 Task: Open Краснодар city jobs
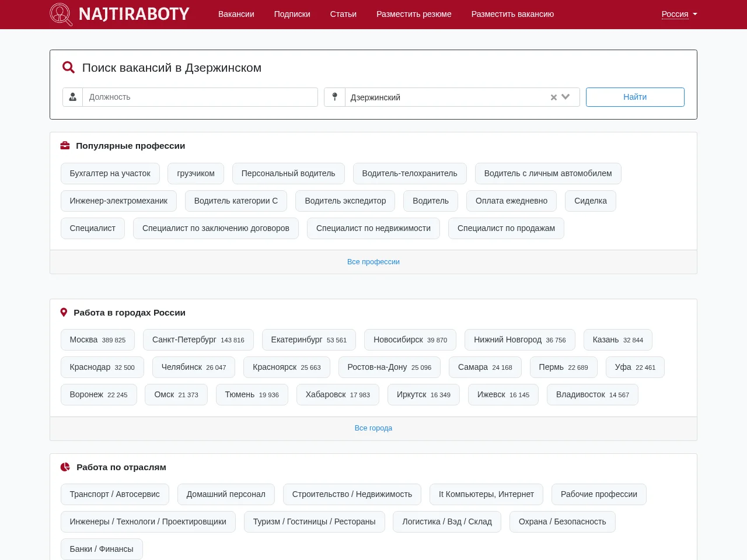[102, 367]
